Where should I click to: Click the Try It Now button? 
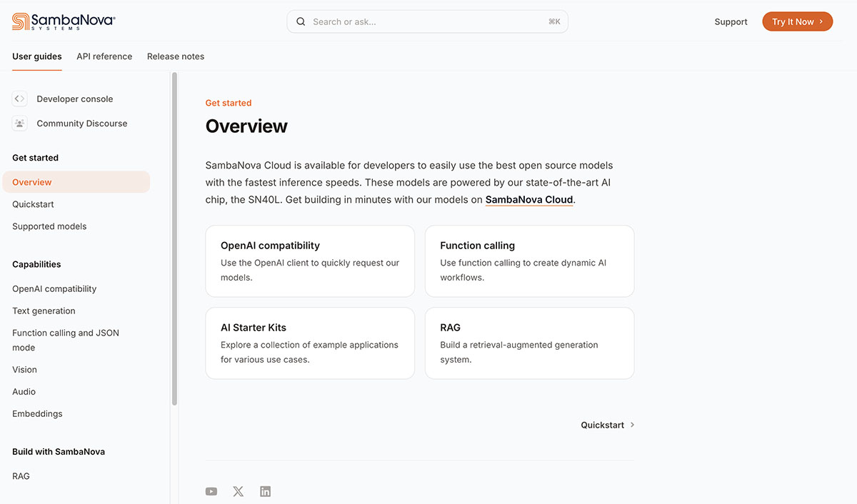point(797,21)
